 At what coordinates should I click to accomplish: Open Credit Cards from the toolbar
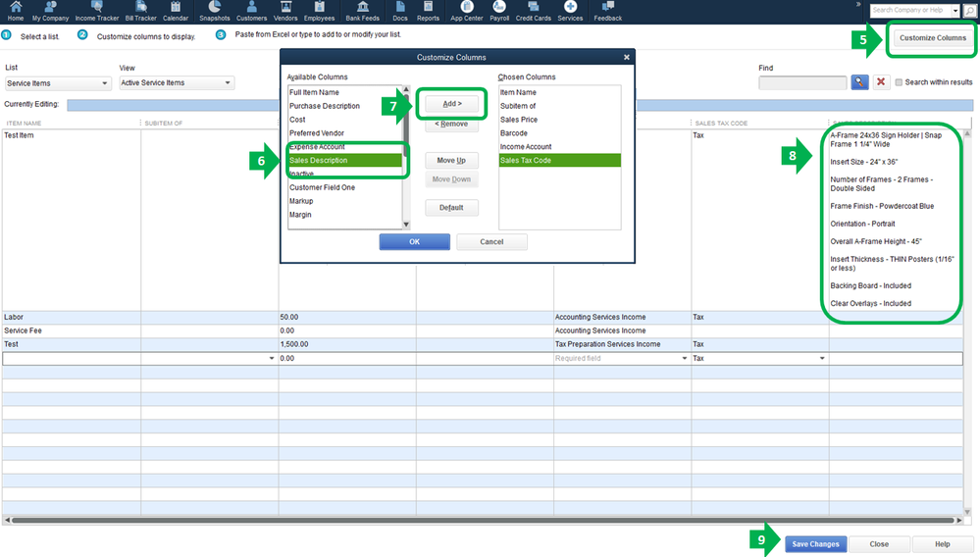pos(533,11)
